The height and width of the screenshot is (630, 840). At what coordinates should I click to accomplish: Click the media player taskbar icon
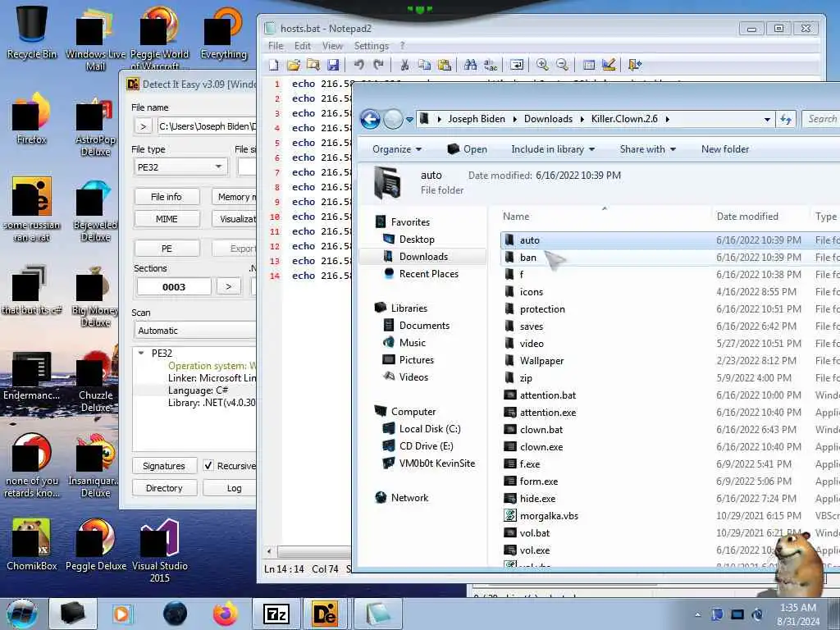[122, 614]
